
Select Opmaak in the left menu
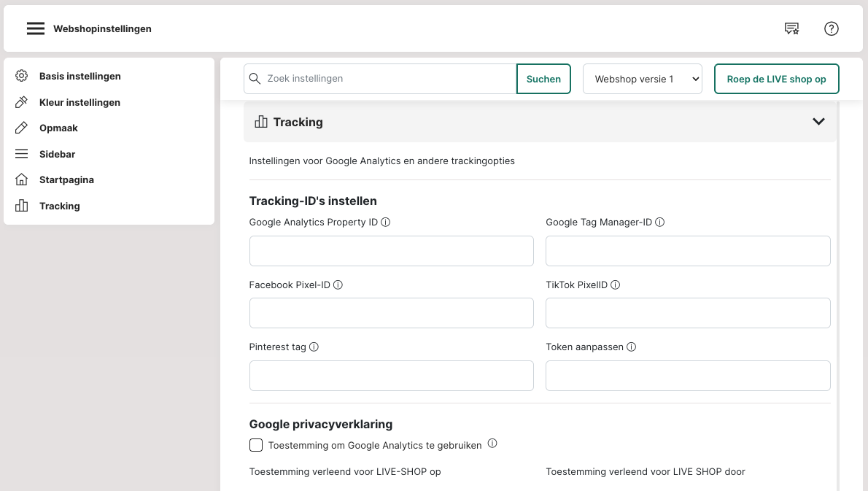pos(58,128)
